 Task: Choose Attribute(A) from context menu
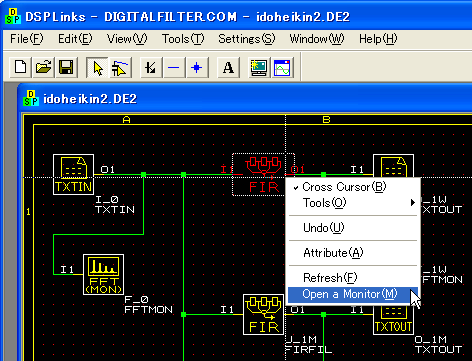pos(353,253)
